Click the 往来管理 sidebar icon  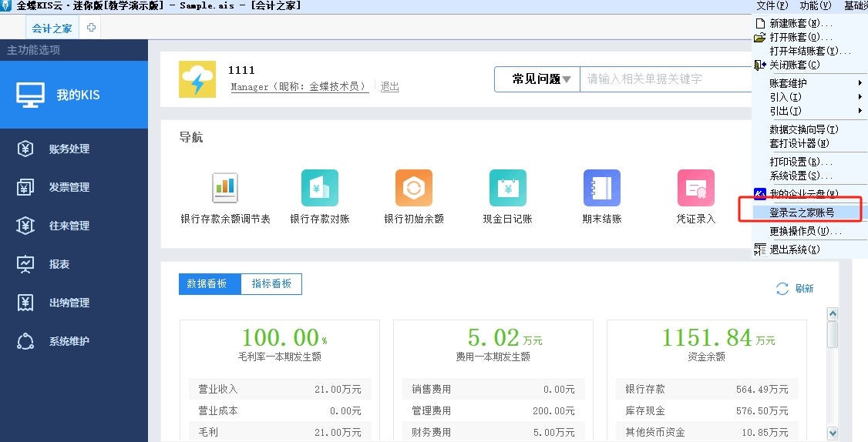[25, 226]
